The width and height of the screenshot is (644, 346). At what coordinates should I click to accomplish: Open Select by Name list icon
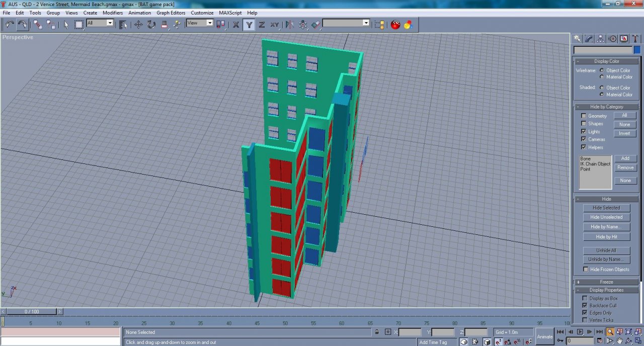coord(123,24)
